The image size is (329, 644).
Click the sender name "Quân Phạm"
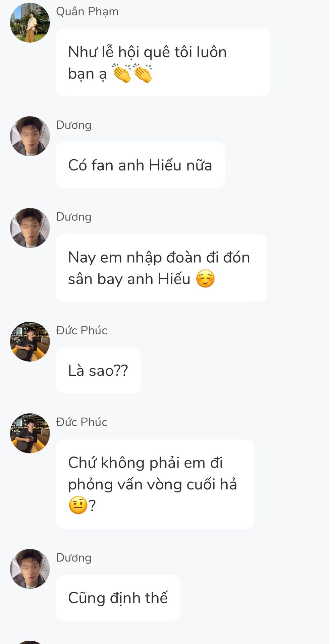coord(87,12)
